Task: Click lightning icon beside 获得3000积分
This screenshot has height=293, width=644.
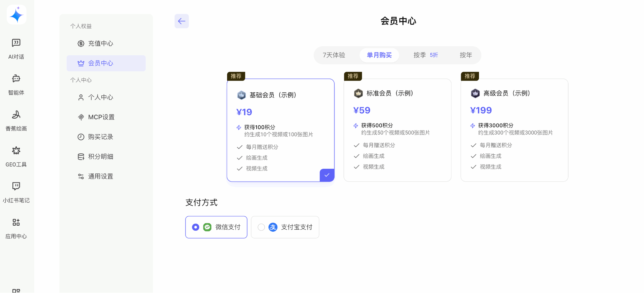Action: [x=473, y=126]
